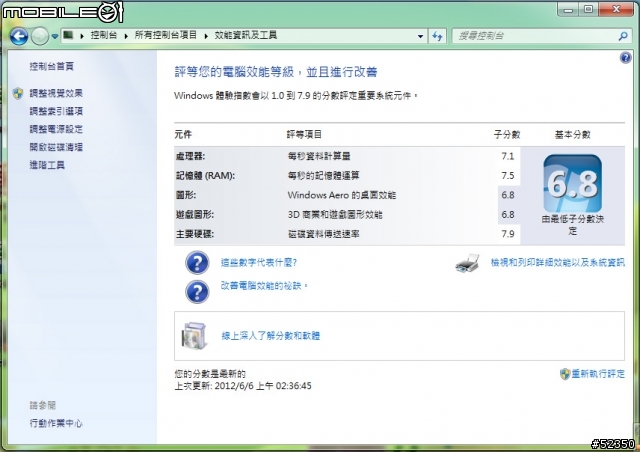
Task: Click the software box icon
Action: 194,336
